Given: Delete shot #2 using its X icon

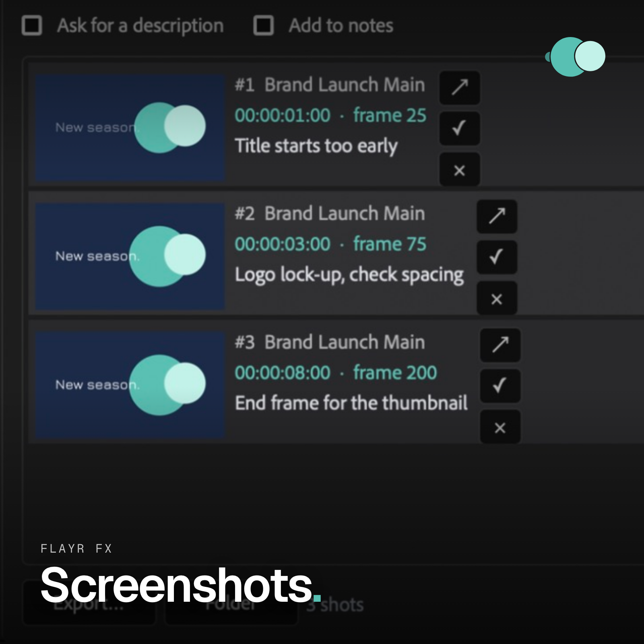Looking at the screenshot, I should point(497,298).
